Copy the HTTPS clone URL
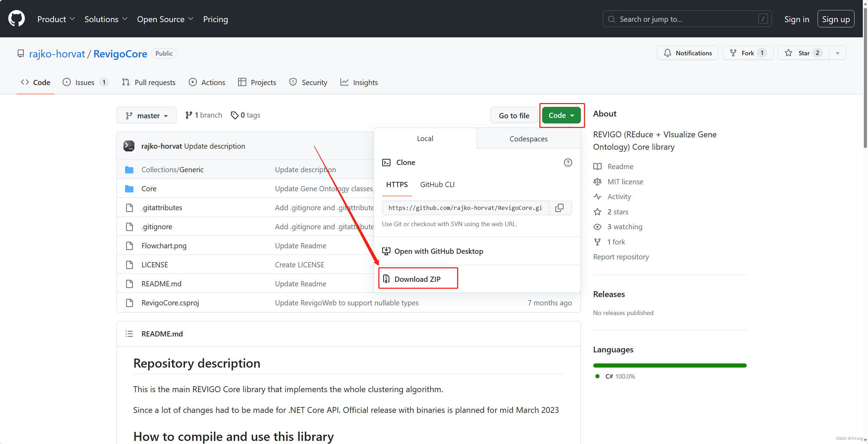 tap(559, 208)
